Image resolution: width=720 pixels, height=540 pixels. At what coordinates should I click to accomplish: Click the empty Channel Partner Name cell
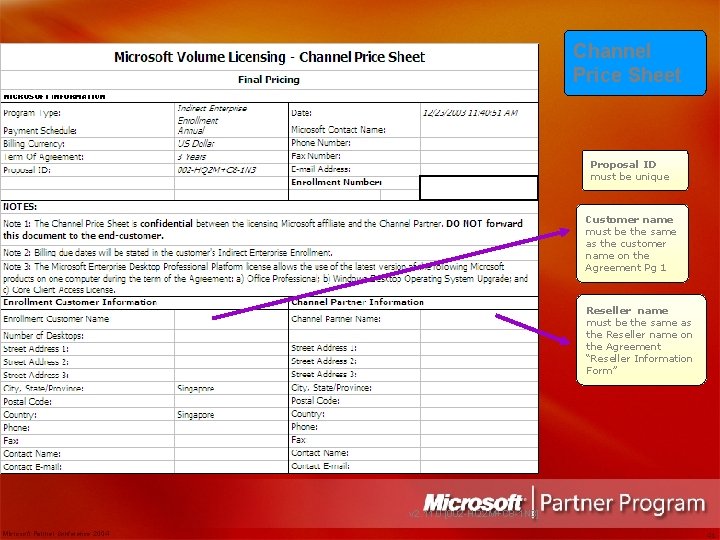pyautogui.click(x=479, y=319)
